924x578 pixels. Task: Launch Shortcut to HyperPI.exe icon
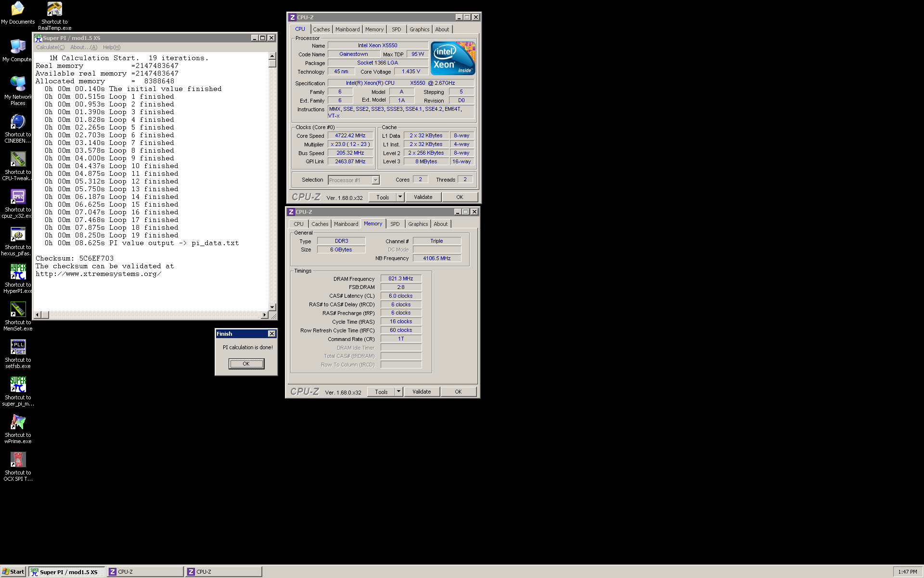click(x=18, y=278)
